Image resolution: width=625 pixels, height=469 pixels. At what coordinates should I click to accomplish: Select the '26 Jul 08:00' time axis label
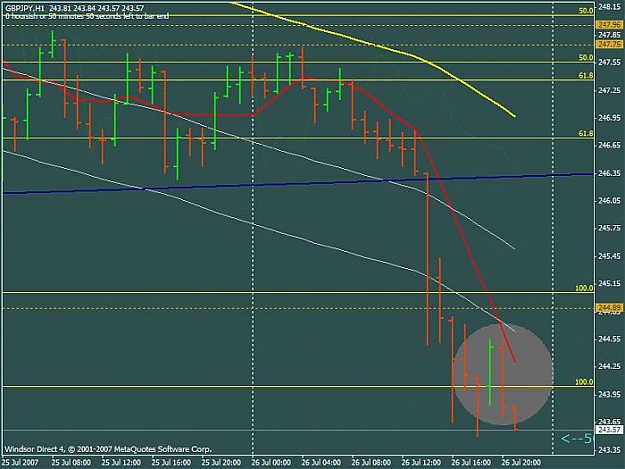click(371, 463)
